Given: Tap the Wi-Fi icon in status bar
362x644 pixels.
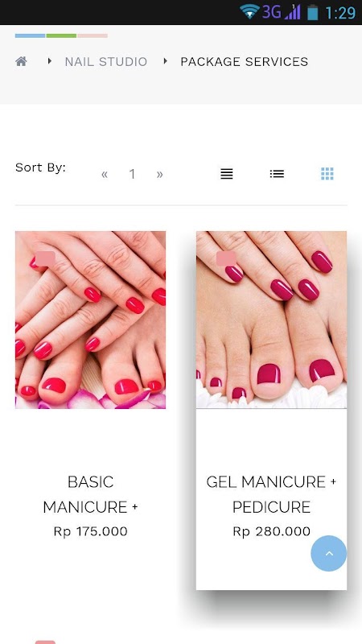Looking at the screenshot, I should [249, 12].
